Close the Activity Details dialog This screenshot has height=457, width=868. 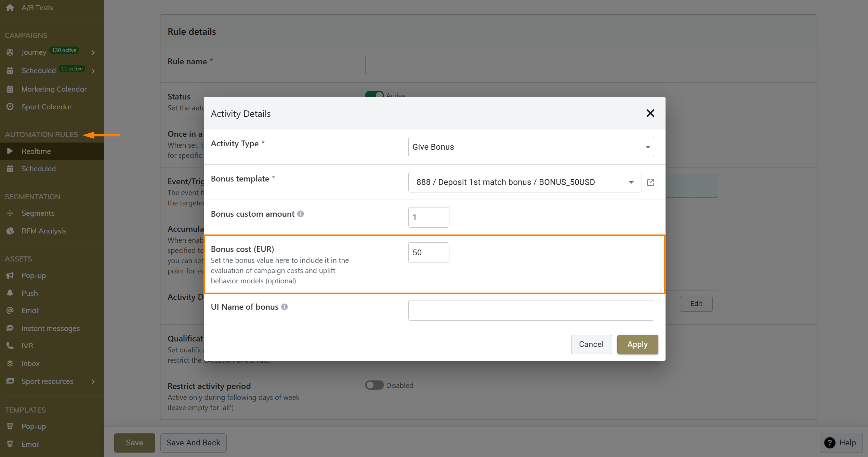click(650, 113)
